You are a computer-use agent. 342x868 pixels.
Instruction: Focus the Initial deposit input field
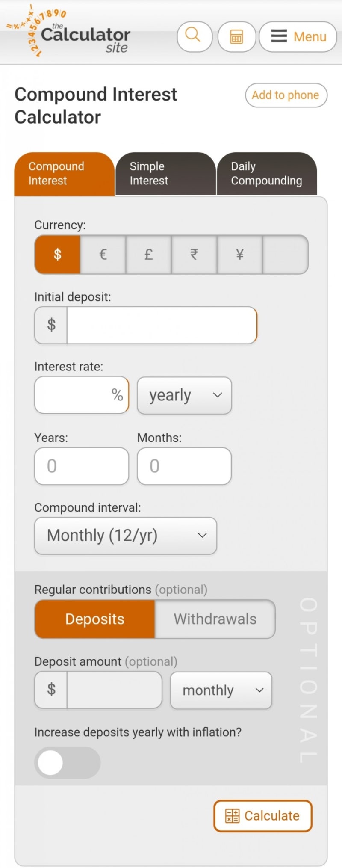tap(162, 325)
